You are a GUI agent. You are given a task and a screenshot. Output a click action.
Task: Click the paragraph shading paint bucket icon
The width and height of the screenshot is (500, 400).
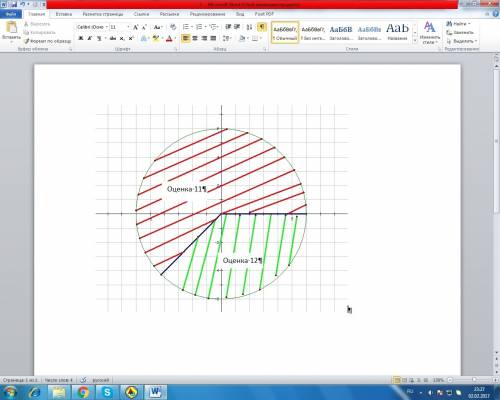point(242,38)
